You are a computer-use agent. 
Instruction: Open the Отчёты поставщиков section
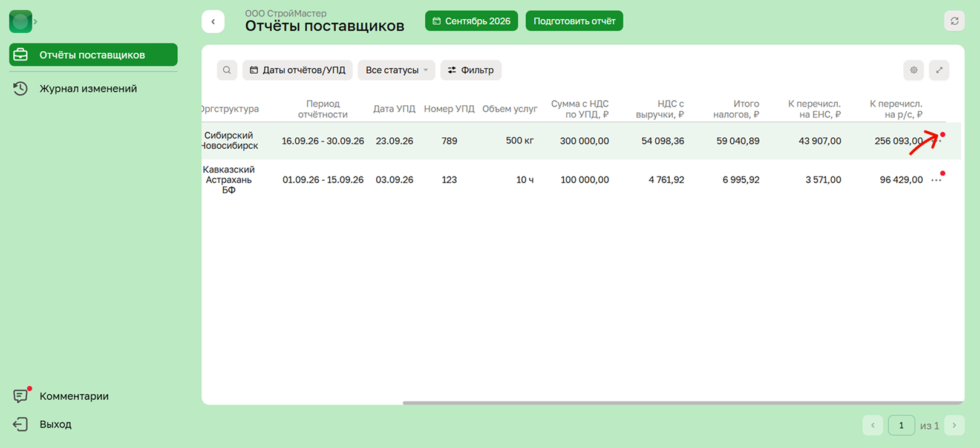pyautogui.click(x=93, y=54)
